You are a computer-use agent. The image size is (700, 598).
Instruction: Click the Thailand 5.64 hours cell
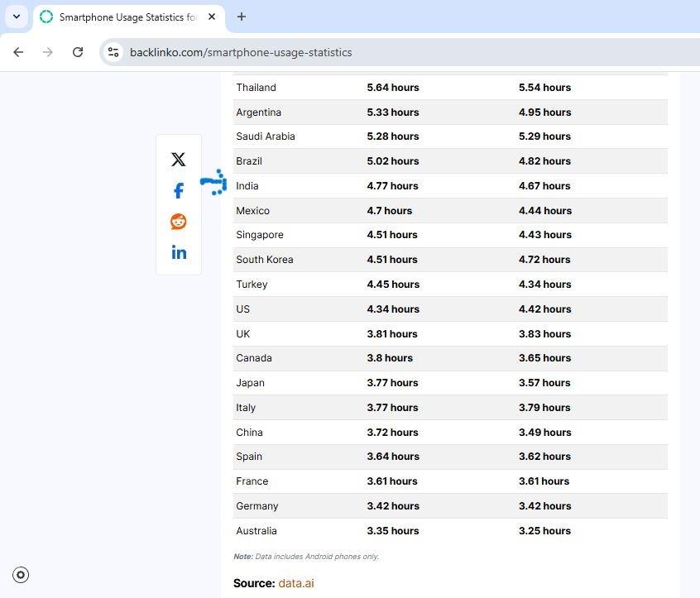pos(392,88)
